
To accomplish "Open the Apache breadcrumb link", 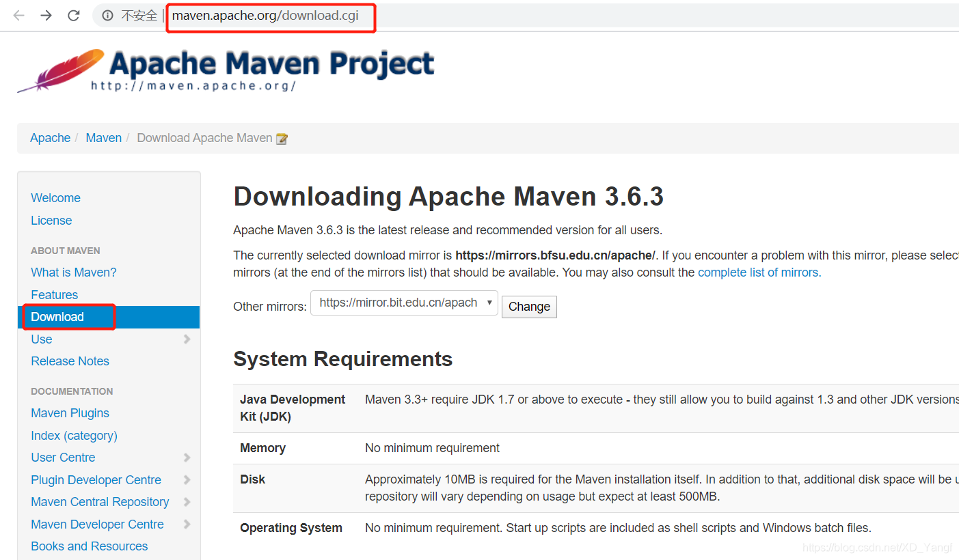I will pyautogui.click(x=51, y=138).
